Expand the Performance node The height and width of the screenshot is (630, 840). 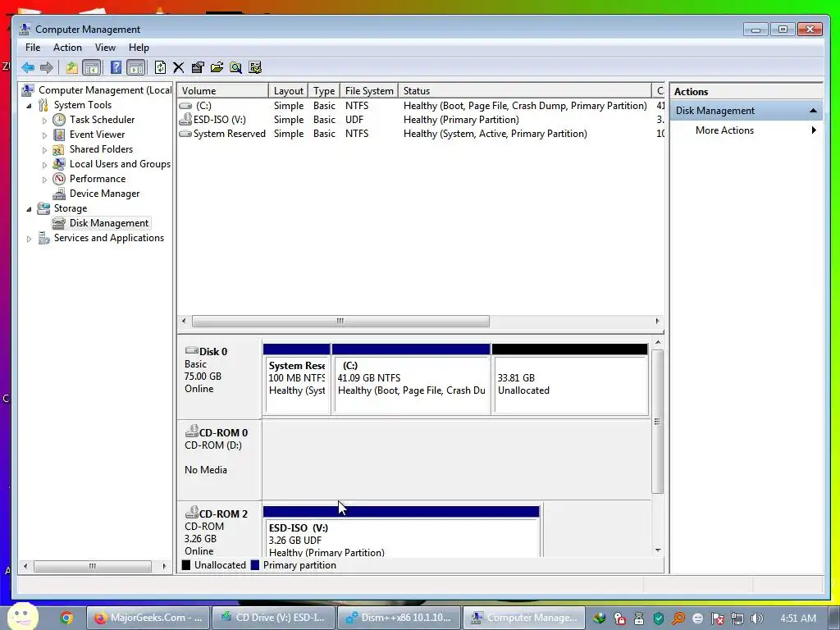coord(44,180)
